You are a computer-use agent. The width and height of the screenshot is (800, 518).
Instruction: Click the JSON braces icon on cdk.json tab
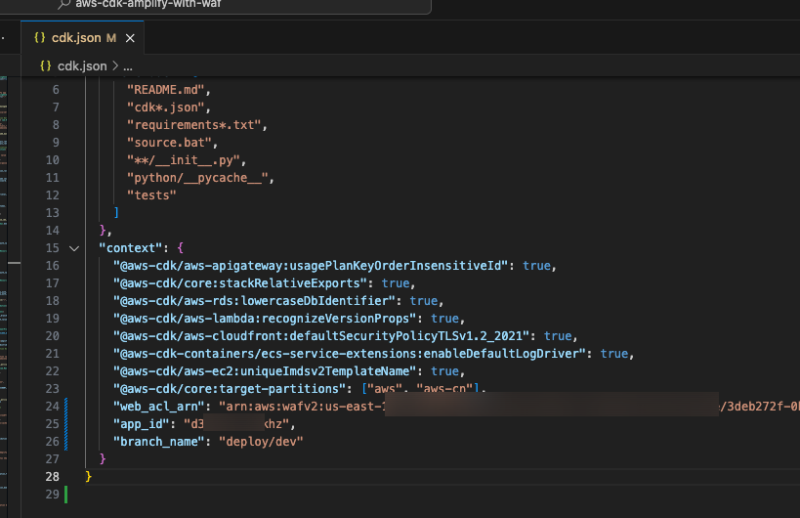pos(40,38)
